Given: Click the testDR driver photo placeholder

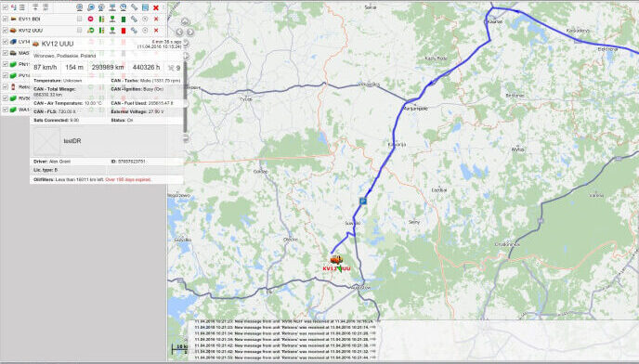Looking at the screenshot, I should point(46,141).
